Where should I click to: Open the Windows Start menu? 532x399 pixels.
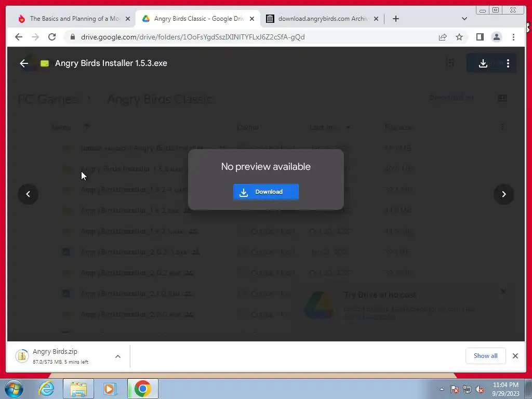[x=14, y=389]
